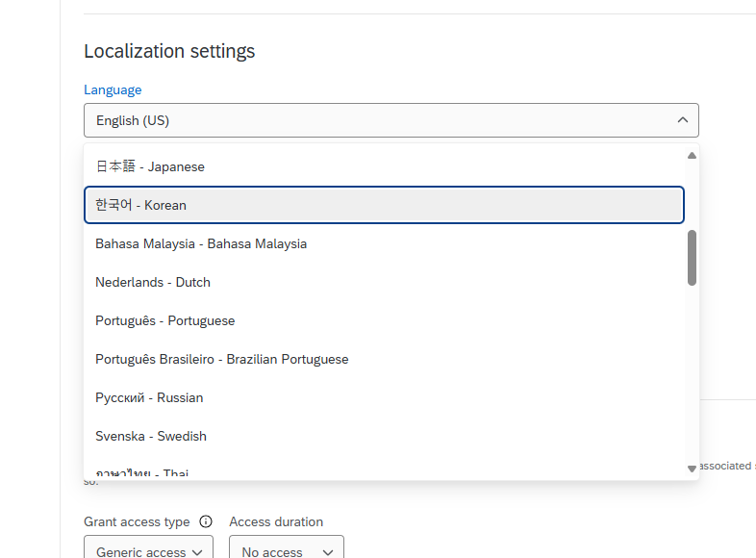Select Nederlands - Dutch option
Screen dimensions: 756x558
385,282
